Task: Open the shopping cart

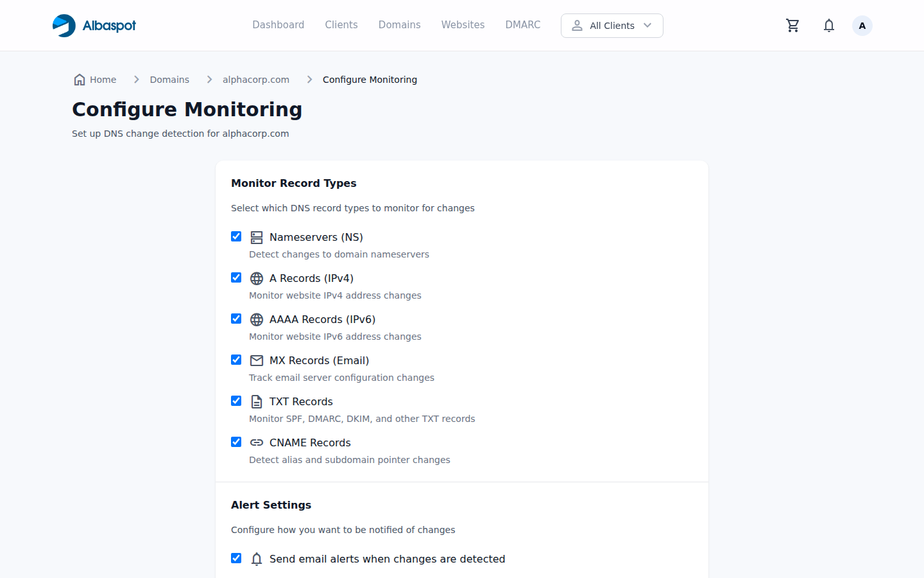Action: tap(792, 25)
